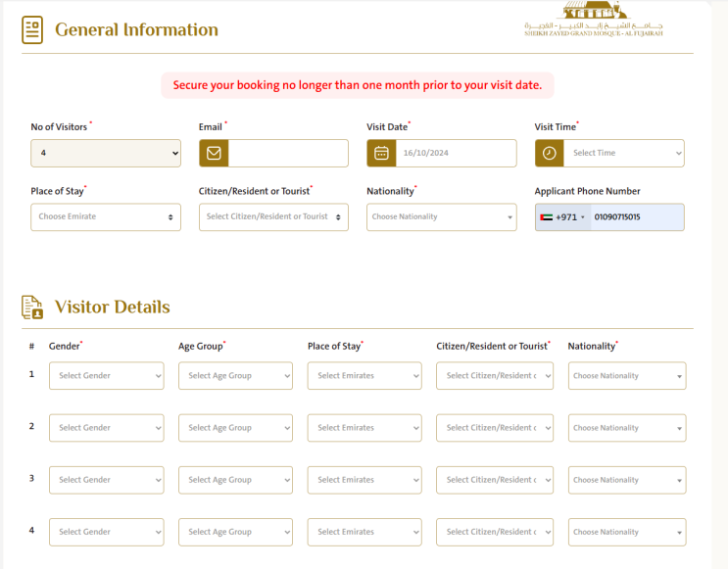Open Select Emirates dropdown for visitor 1
Image resolution: width=728 pixels, height=569 pixels.
pos(364,376)
